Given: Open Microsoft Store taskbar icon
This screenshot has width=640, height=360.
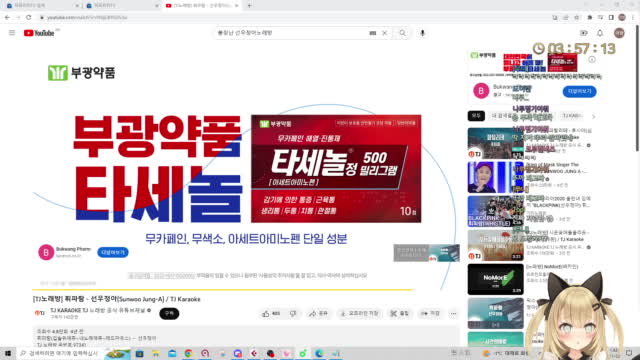Looking at the screenshot, I should tap(140, 353).
